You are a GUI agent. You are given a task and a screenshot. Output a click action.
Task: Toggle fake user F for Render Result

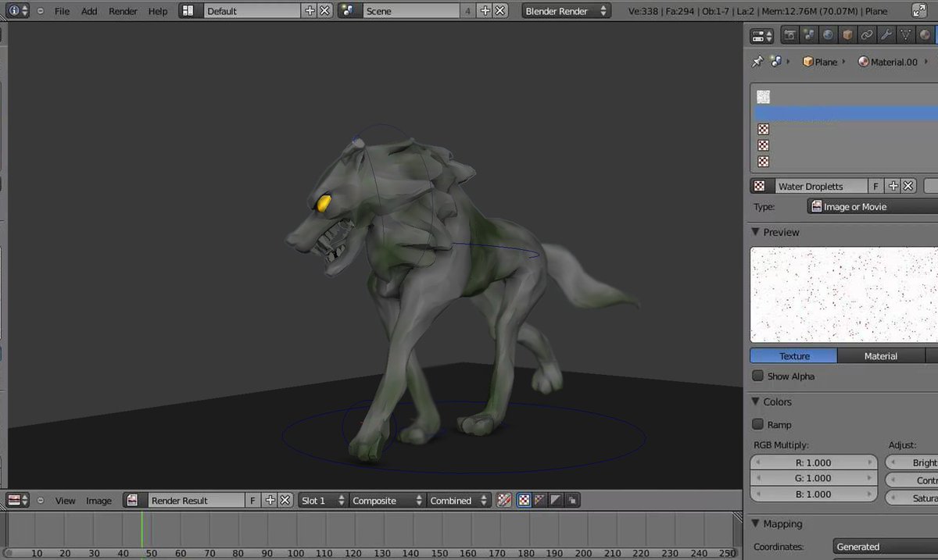click(x=252, y=501)
